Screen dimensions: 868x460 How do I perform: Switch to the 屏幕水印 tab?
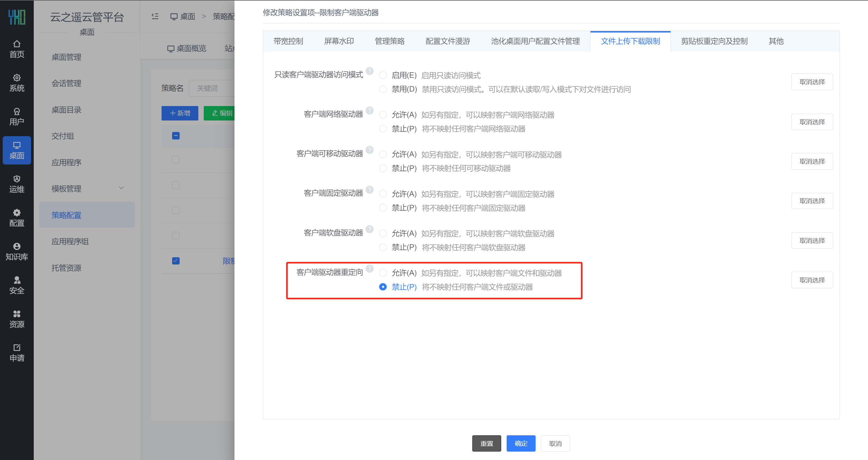point(339,41)
